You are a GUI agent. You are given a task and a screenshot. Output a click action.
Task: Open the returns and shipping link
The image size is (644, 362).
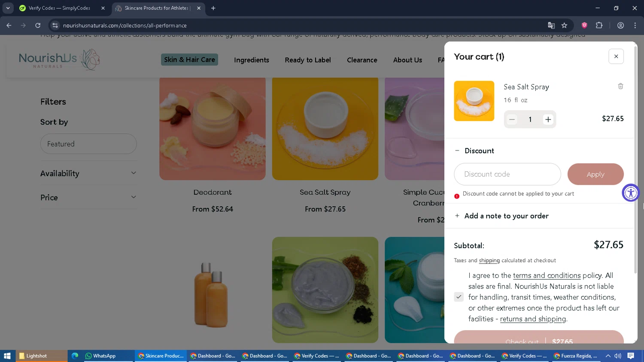[x=533, y=319]
